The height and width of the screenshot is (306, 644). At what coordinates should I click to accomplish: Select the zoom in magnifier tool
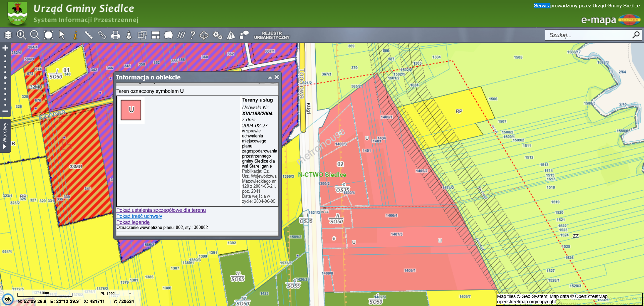tap(21, 35)
